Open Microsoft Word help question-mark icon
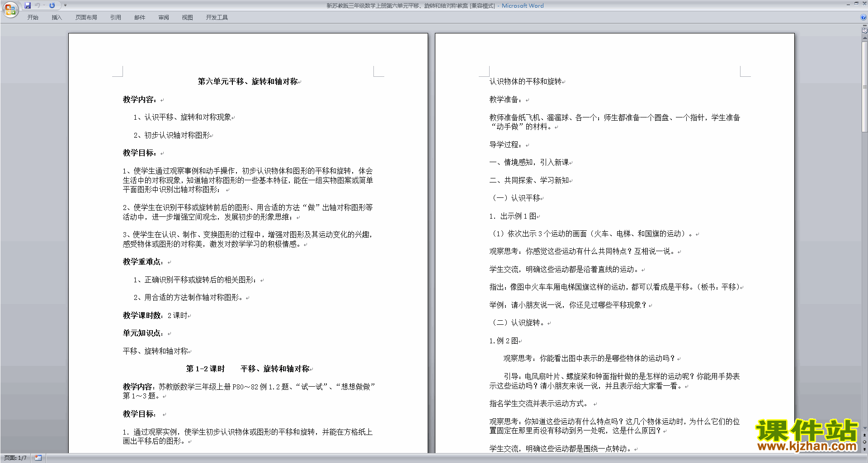The height and width of the screenshot is (463, 868). pos(863,18)
